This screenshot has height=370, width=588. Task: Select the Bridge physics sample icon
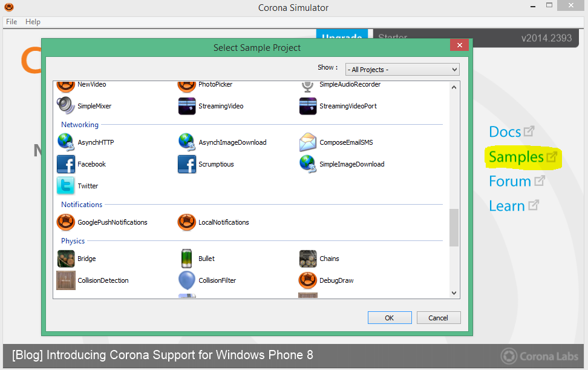point(66,259)
